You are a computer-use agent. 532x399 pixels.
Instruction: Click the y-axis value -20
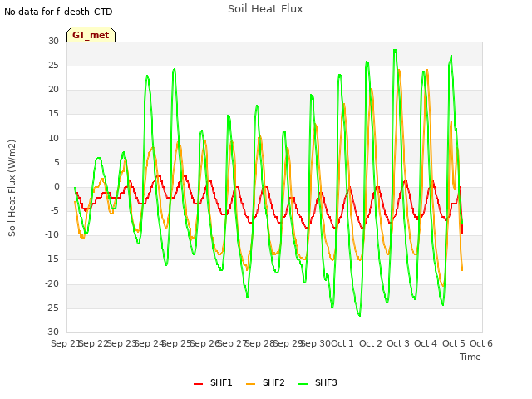coord(52,283)
